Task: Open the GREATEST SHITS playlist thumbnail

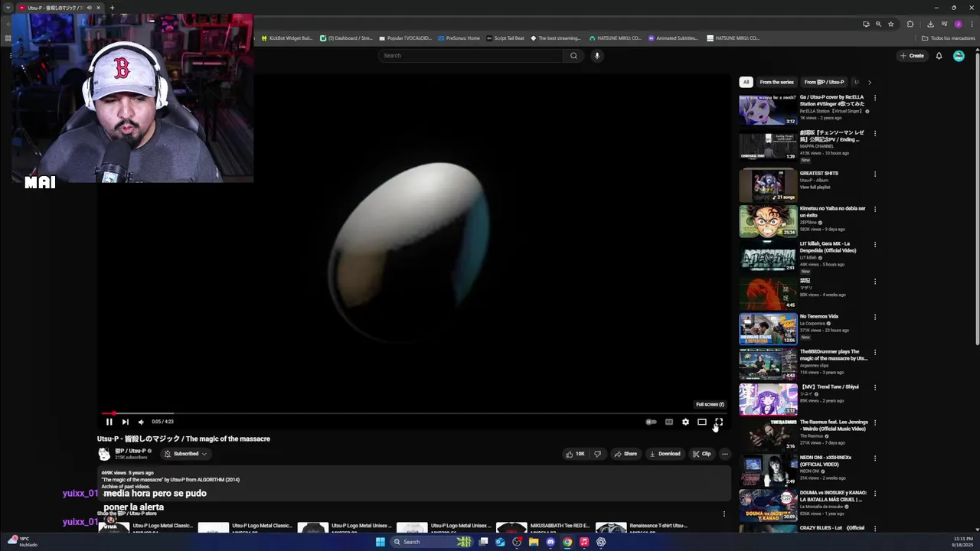Action: click(x=767, y=185)
